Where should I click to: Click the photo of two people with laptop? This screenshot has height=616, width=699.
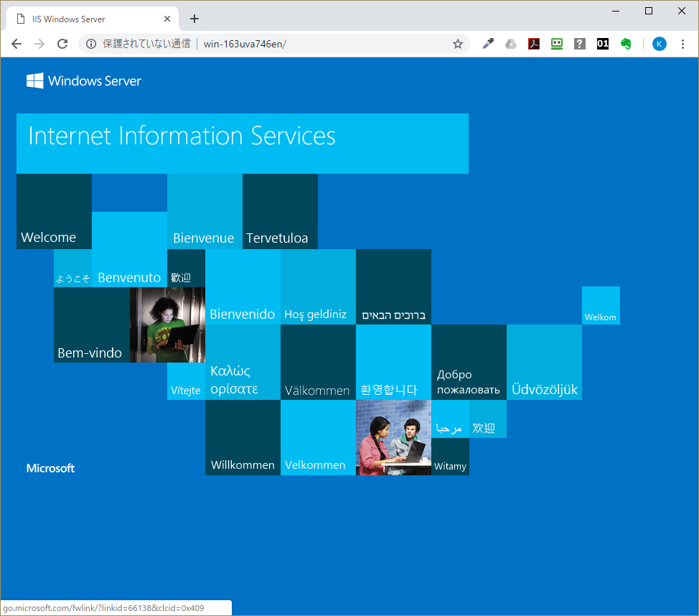pos(393,437)
